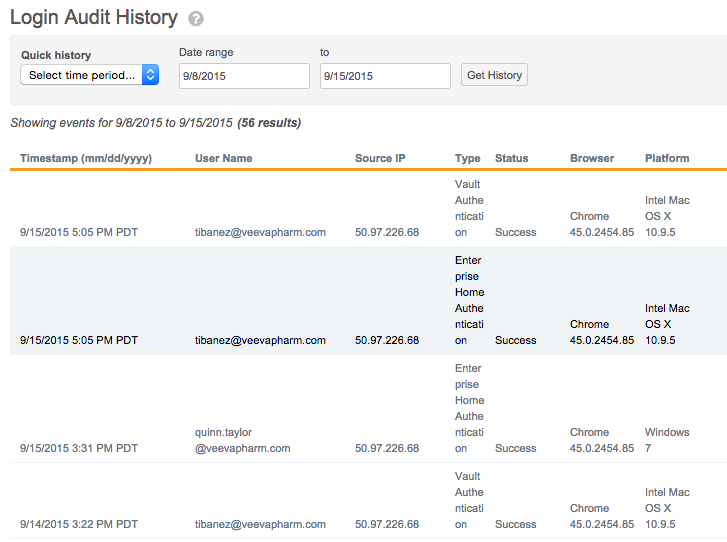Click the end date field showing 9/15/2015
This screenshot has height=542, width=727.
385,76
